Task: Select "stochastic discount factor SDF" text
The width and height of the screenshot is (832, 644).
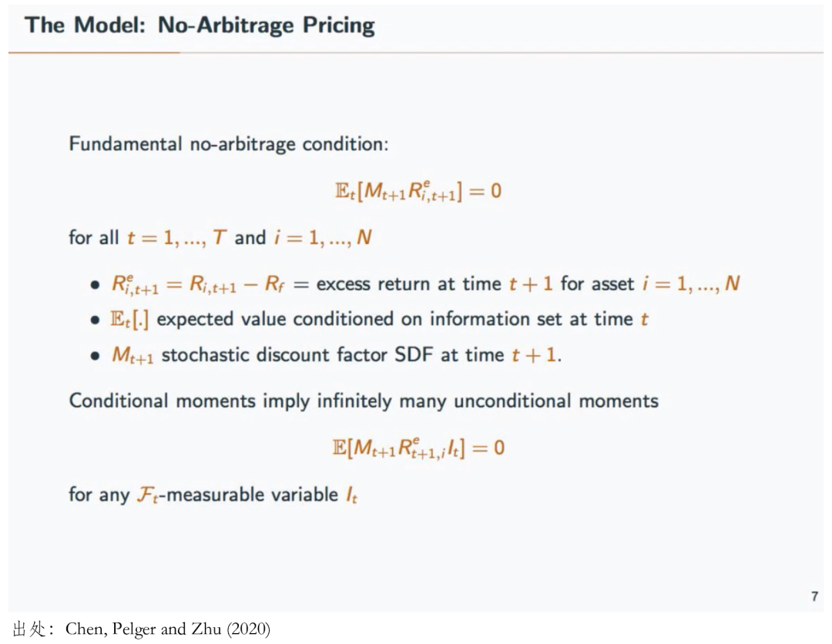Action: point(297,354)
